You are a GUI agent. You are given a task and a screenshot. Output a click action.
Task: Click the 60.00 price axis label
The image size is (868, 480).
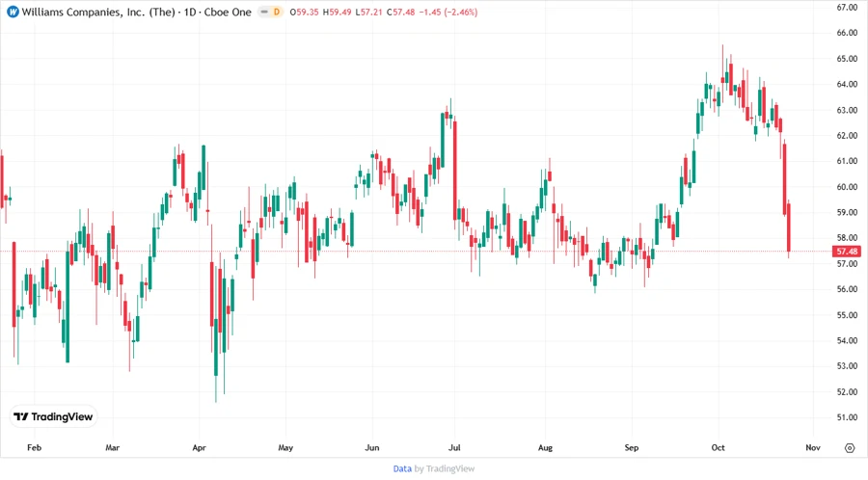(x=847, y=187)
